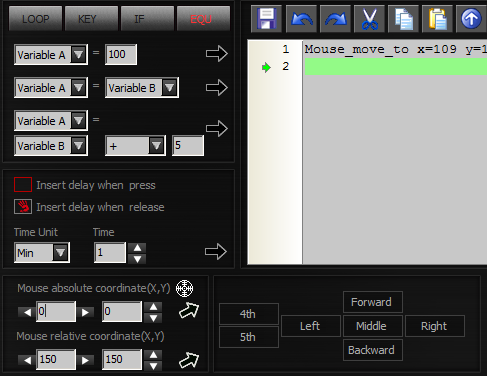The width and height of the screenshot is (487, 376).
Task: Select the Mouse_move_to line 1 in script
Action: tap(395, 49)
